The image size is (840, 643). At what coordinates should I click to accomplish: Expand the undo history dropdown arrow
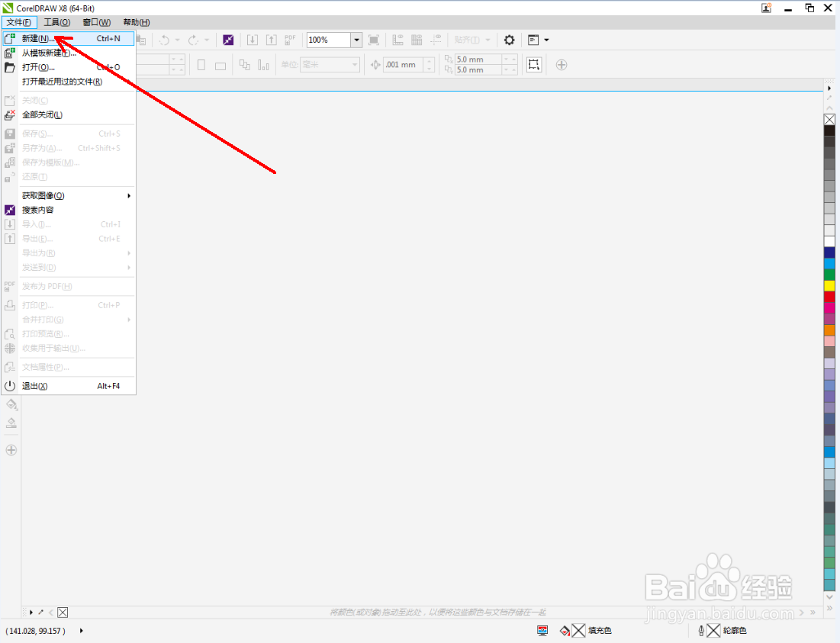point(177,40)
